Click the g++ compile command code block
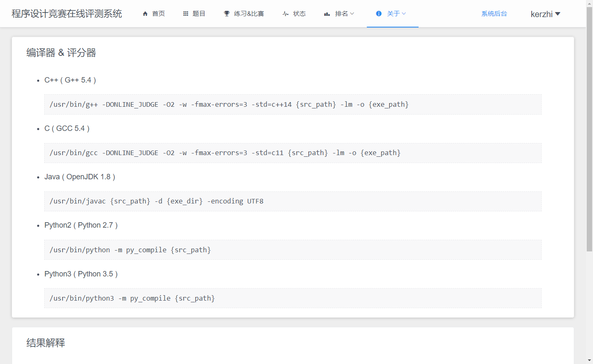 click(293, 105)
